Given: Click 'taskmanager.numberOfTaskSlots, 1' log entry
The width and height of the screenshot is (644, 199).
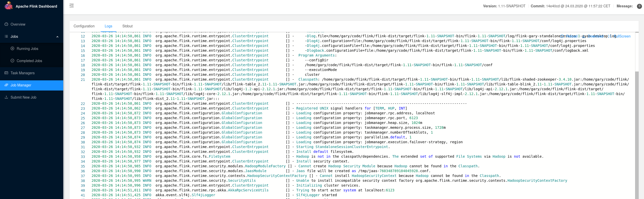Looking at the screenshot, I should [399, 132].
